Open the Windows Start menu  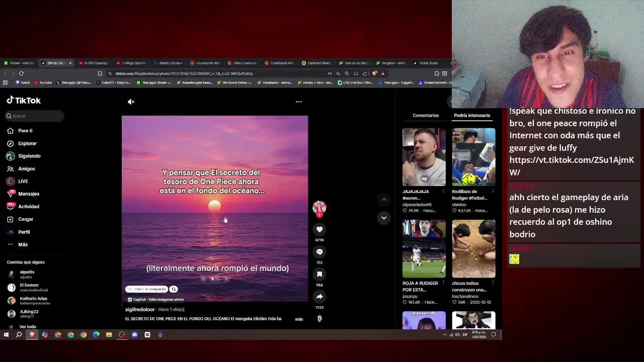tap(6, 335)
